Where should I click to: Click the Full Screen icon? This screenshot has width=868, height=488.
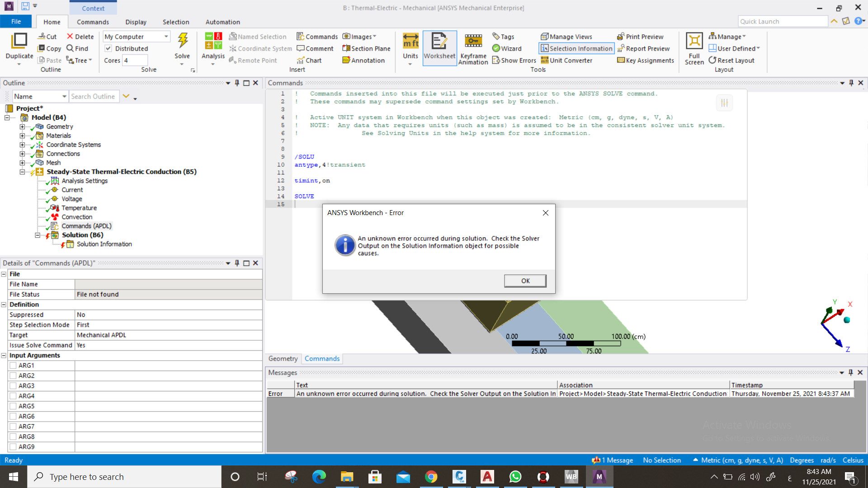(694, 41)
